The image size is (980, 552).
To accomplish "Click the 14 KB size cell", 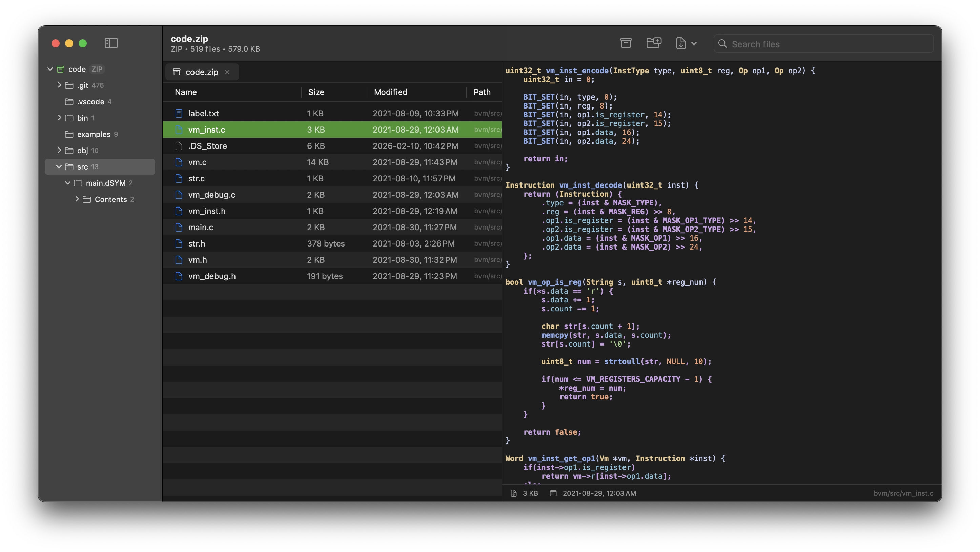I will coord(318,162).
